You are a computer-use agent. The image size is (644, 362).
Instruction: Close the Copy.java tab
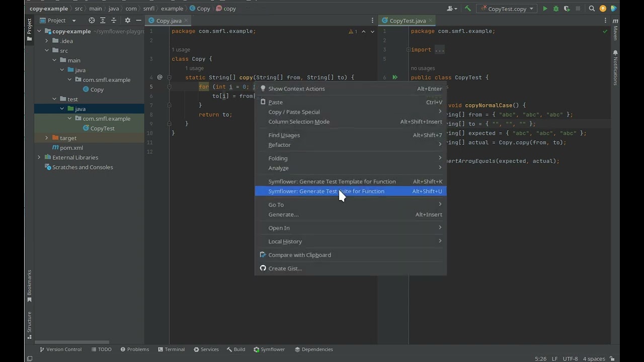tap(186, 21)
